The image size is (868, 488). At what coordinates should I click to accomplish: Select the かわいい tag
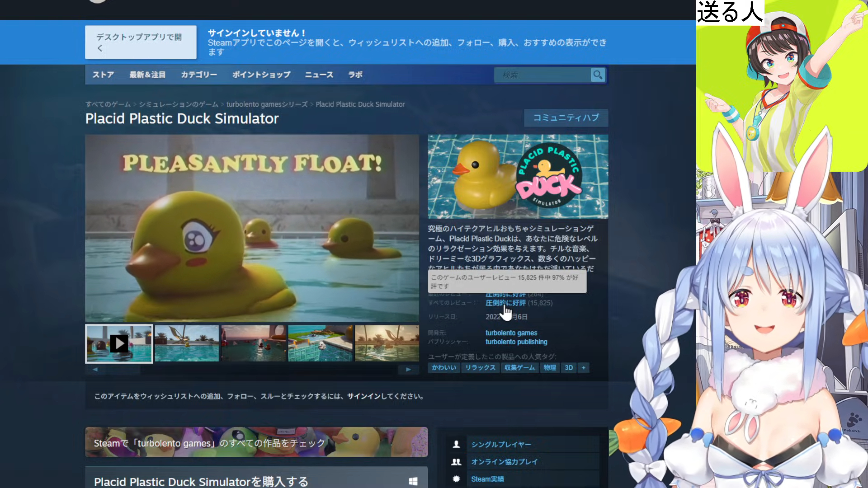(444, 368)
